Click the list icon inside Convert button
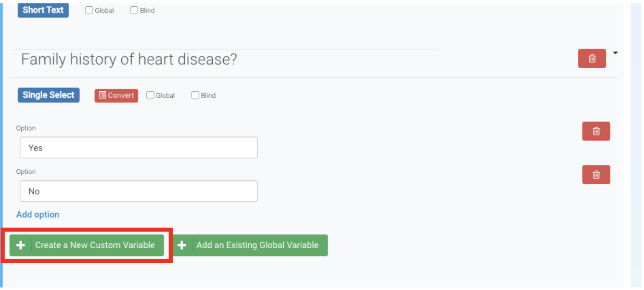644x290 pixels. tap(102, 95)
